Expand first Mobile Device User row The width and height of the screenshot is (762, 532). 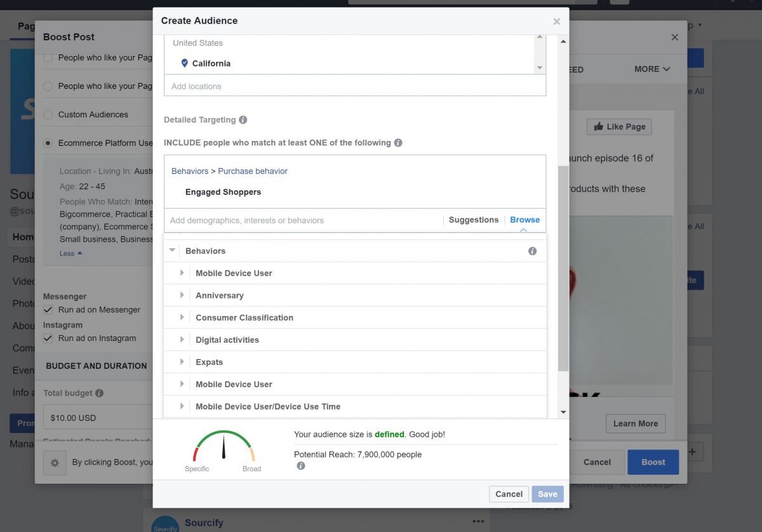[182, 273]
